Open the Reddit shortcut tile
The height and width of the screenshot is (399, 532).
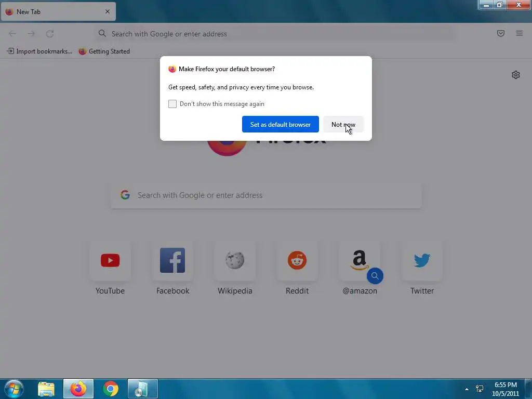pyautogui.click(x=297, y=261)
